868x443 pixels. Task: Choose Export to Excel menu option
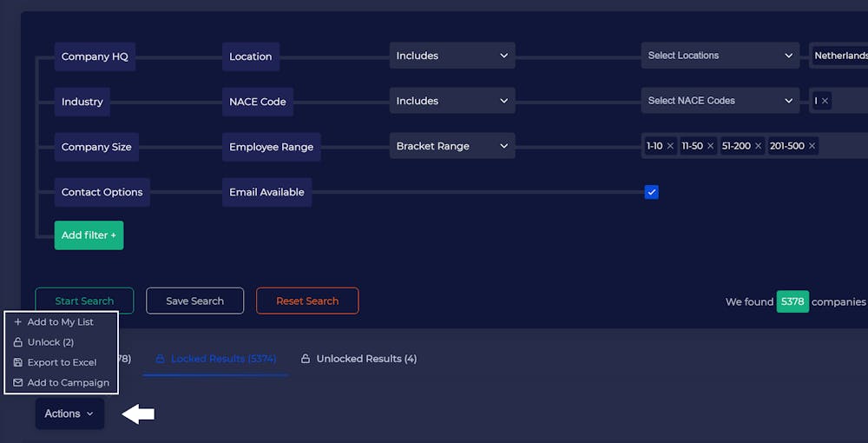click(61, 362)
